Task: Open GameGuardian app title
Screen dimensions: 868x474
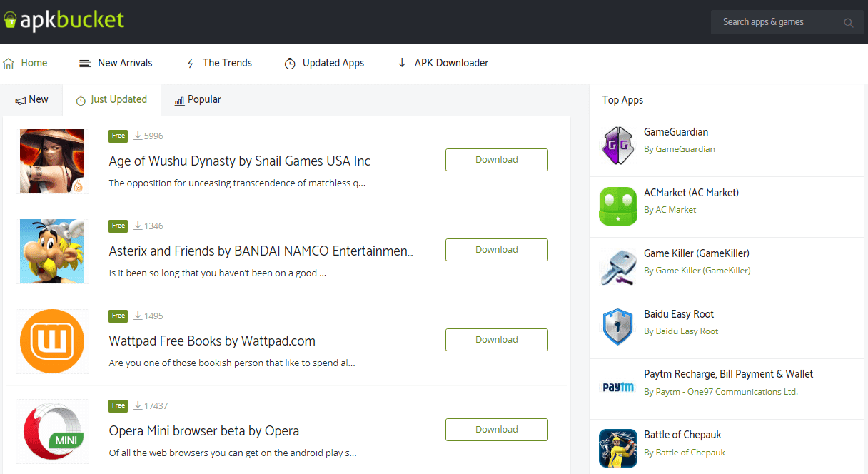Action: click(676, 132)
